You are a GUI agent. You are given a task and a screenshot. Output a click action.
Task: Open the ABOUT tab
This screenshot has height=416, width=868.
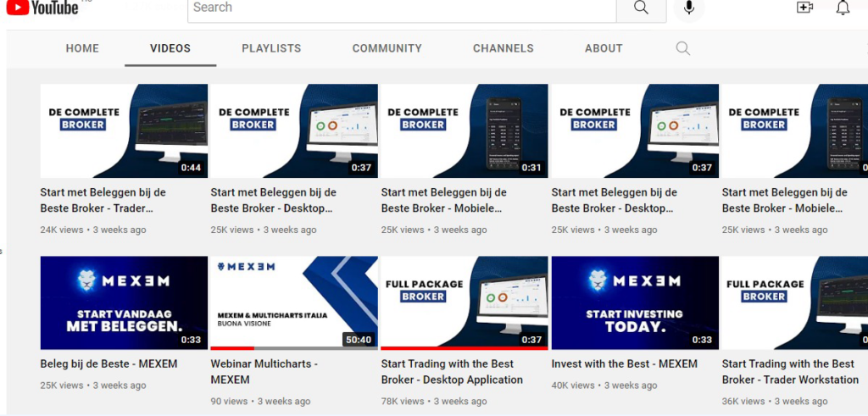click(604, 49)
